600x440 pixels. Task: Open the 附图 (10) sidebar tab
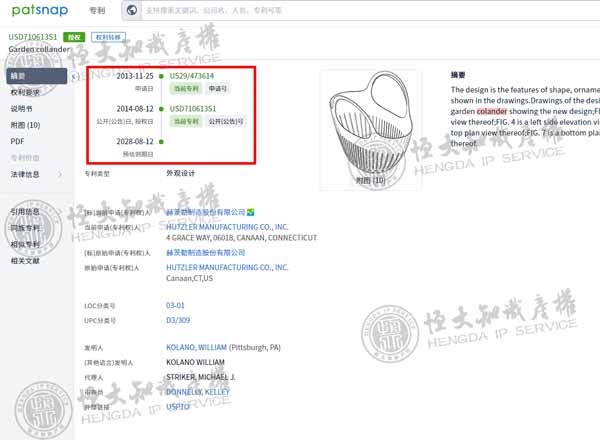[25, 125]
